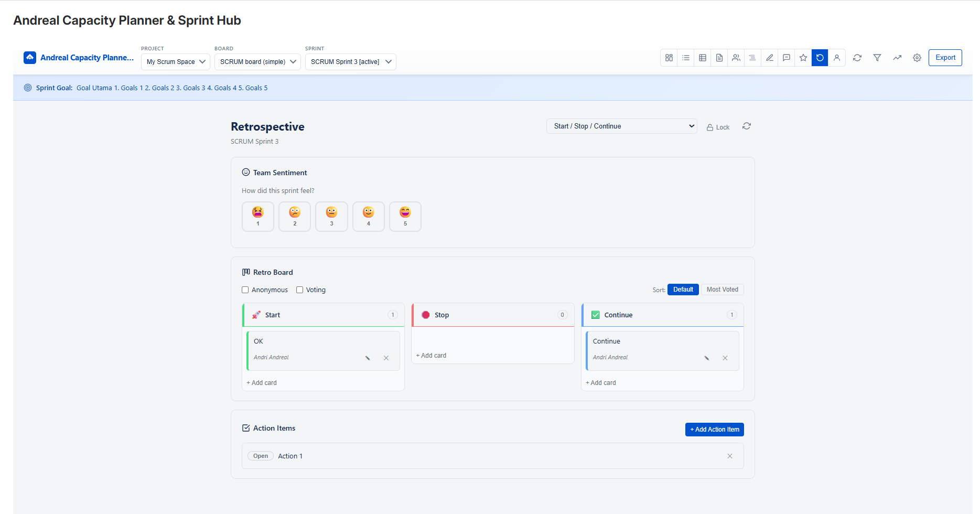The width and height of the screenshot is (980, 514).
Task: Click the Export button
Action: pos(945,58)
